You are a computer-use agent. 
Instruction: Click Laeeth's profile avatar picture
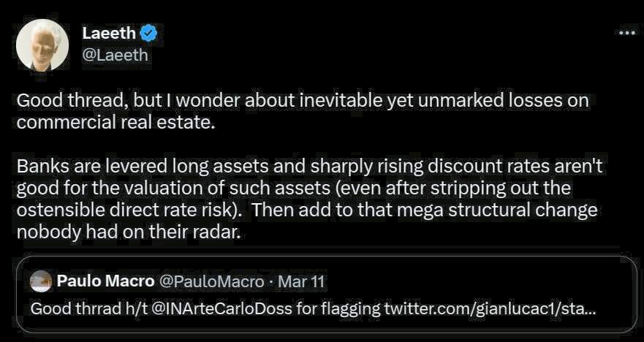(x=42, y=44)
